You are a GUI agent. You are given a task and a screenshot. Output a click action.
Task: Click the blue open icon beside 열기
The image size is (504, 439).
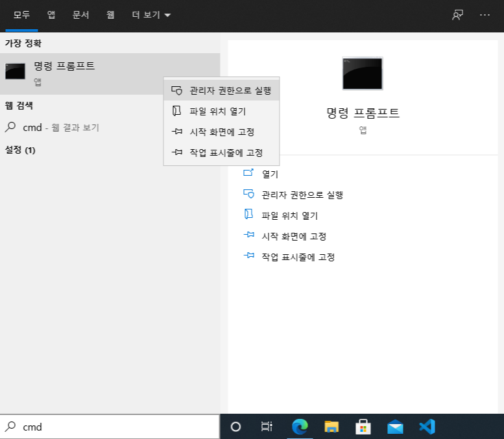[248, 172]
